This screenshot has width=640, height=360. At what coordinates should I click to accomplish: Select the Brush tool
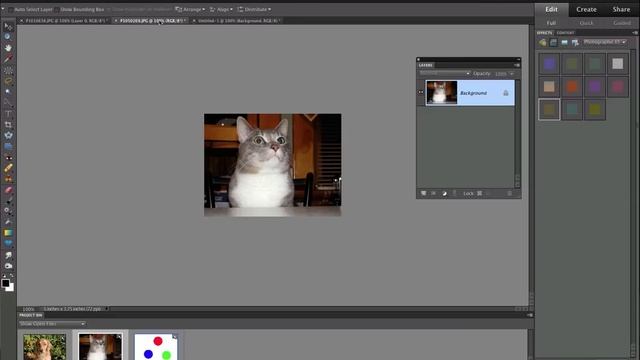coord(8,200)
